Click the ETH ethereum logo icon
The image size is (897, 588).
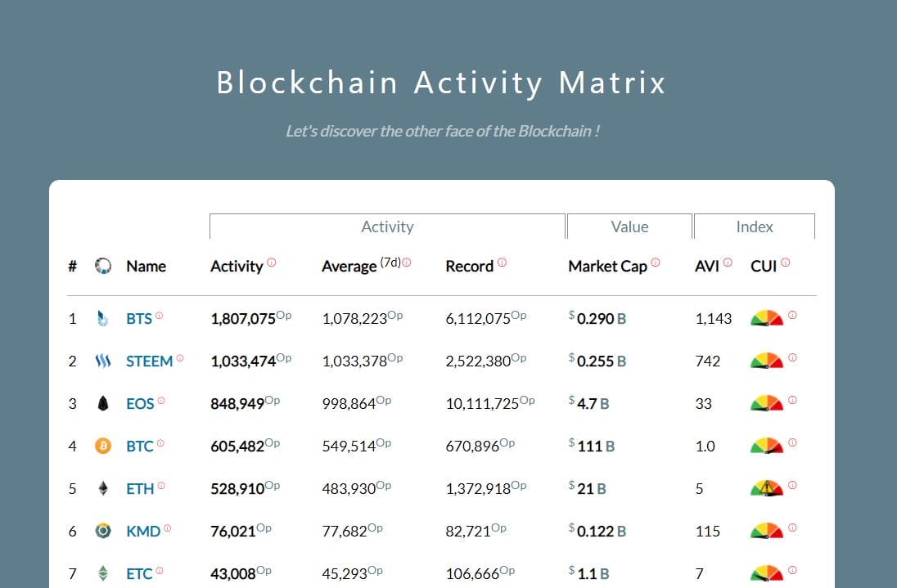[103, 488]
